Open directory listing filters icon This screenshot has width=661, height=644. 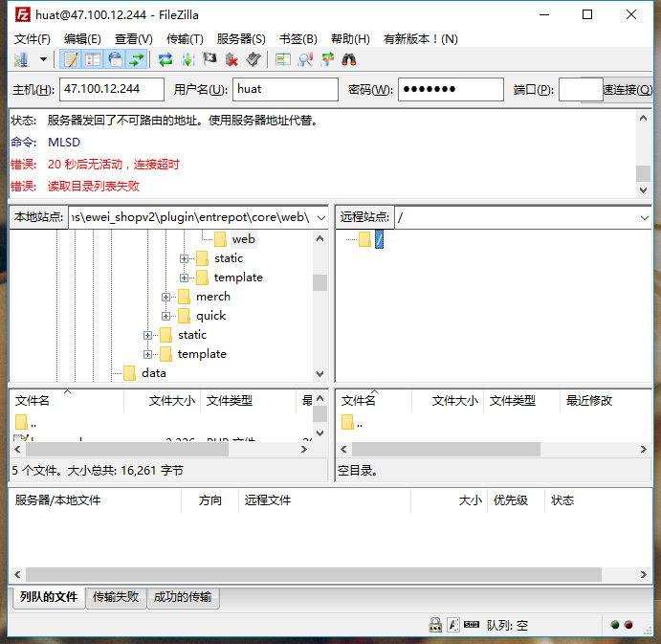283,59
